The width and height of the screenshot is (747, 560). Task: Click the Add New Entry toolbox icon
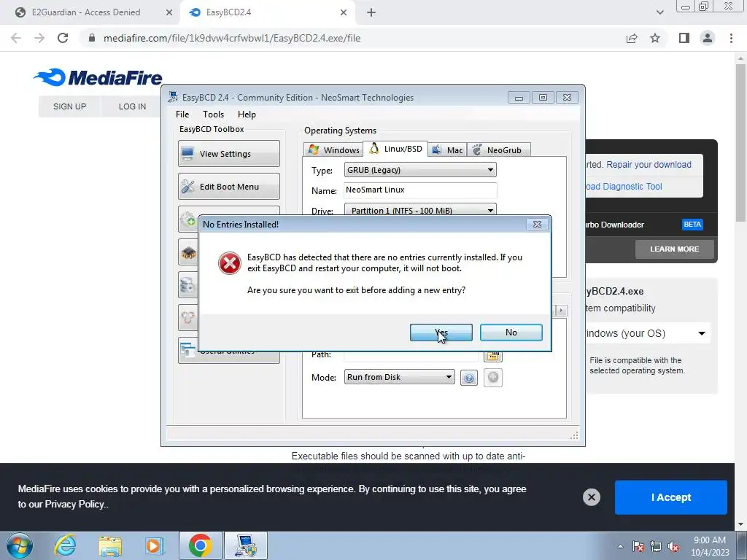[188, 220]
